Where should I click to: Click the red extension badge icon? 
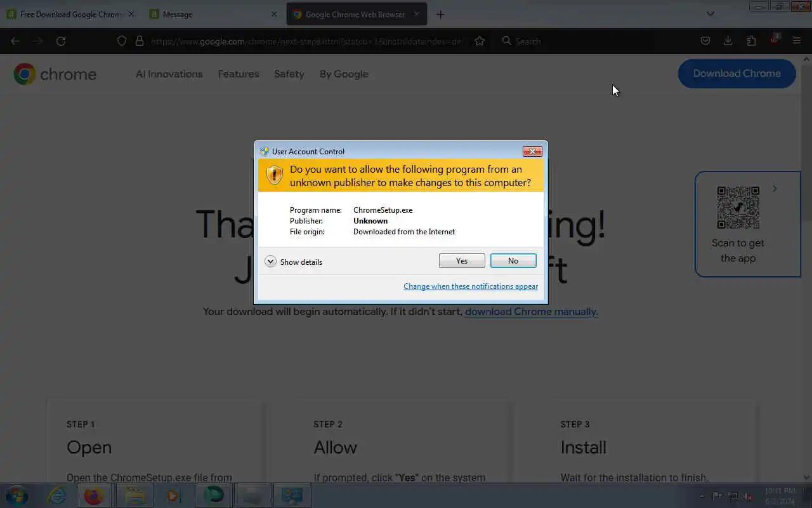[x=775, y=40]
